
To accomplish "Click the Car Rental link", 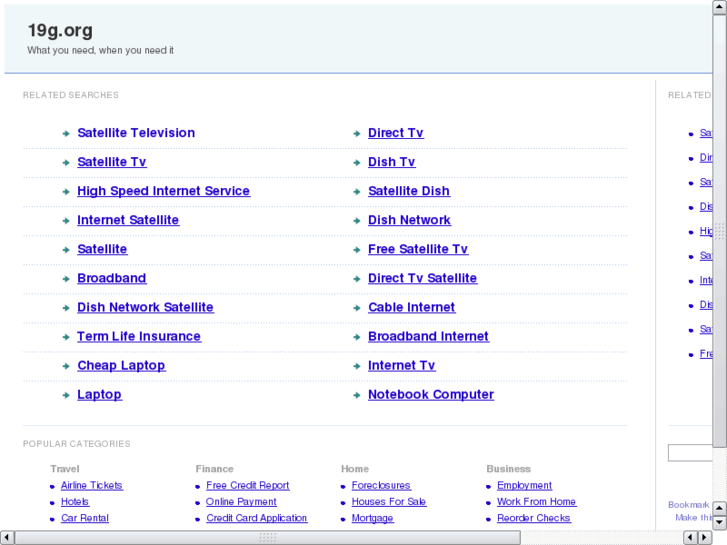I will tap(85, 518).
